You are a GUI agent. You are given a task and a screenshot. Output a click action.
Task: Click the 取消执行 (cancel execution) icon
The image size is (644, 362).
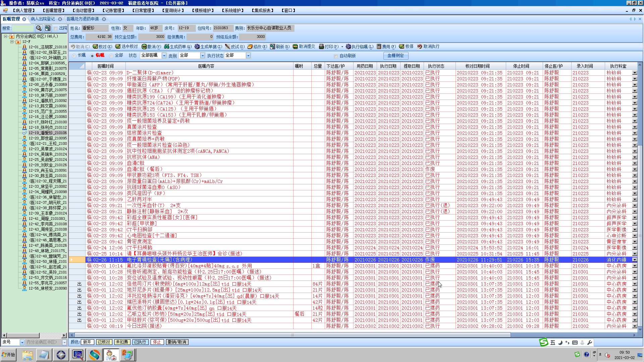[x=420, y=47]
